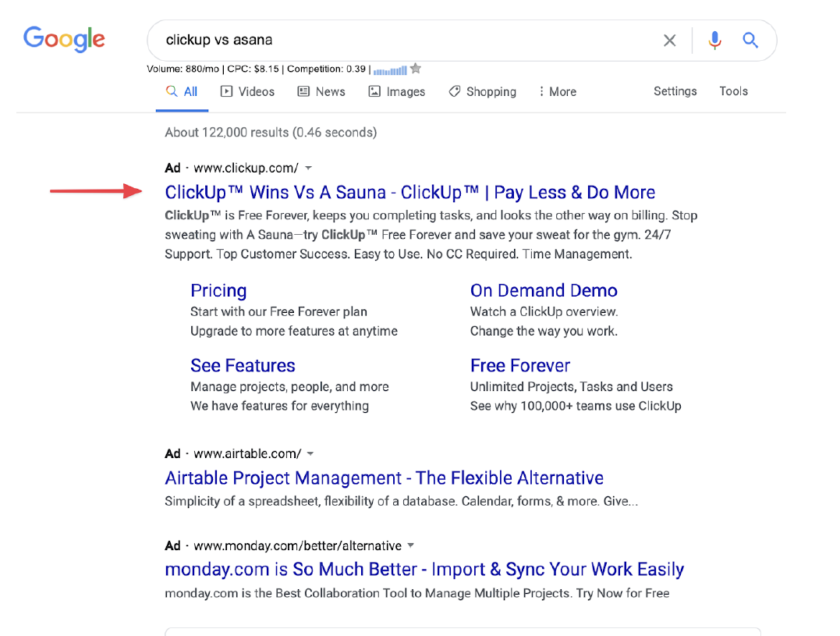Open the On Demand Demo sitelink
Viewport: 840px width, 636px height.
tap(544, 290)
